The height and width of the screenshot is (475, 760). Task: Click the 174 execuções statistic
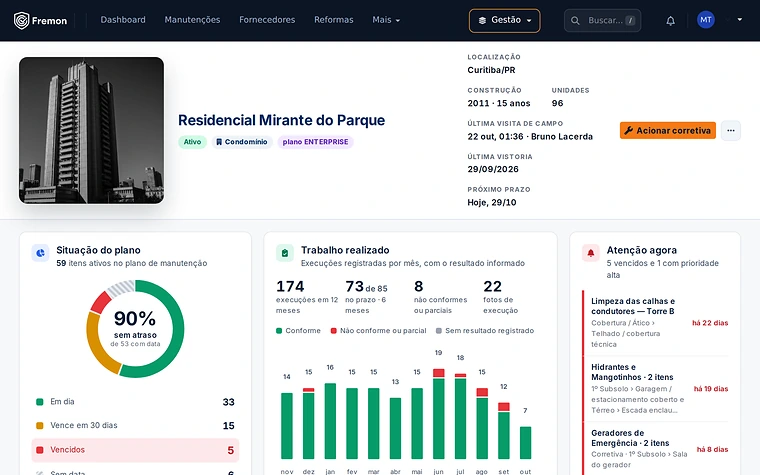(x=307, y=297)
